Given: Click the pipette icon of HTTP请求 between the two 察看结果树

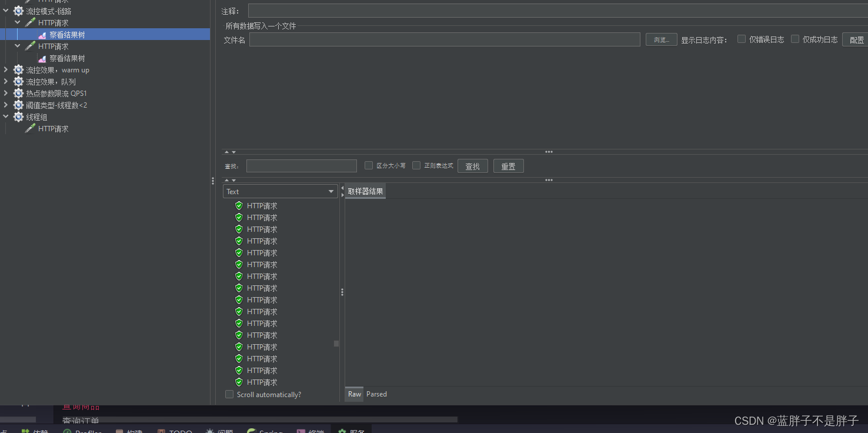Looking at the screenshot, I should 30,46.
